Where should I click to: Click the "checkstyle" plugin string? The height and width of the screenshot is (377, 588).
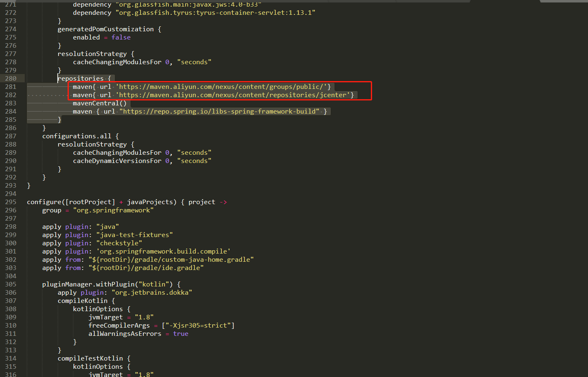[x=119, y=243]
